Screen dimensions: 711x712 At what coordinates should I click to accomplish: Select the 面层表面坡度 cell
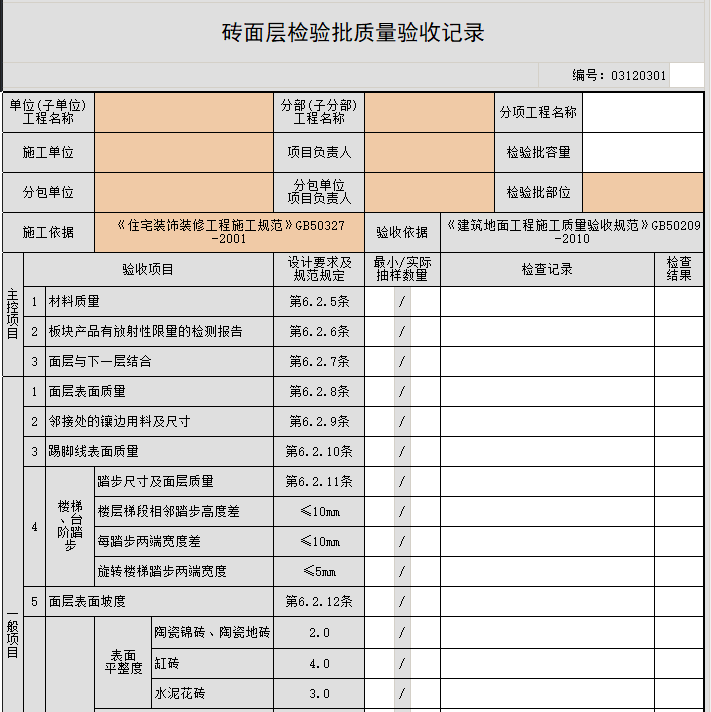point(159,601)
